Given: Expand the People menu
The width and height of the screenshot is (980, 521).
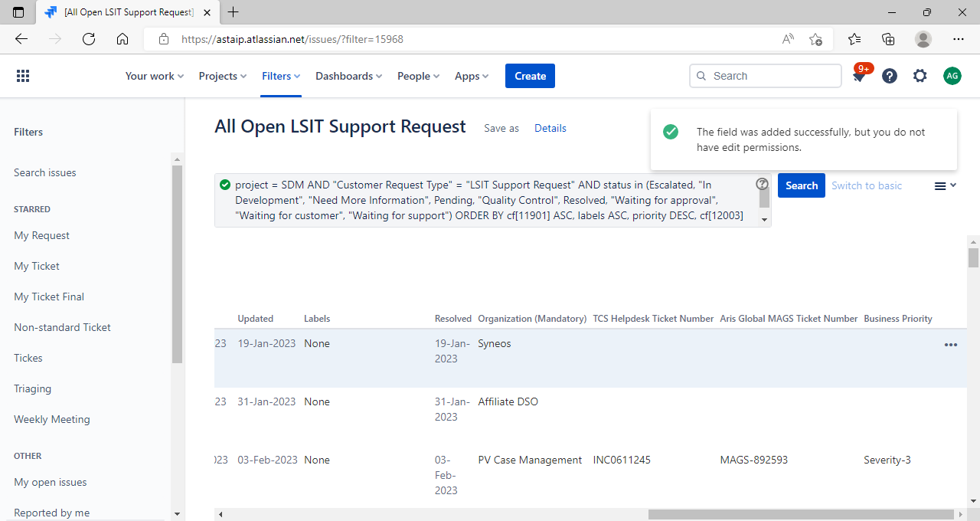Looking at the screenshot, I should (x=419, y=76).
